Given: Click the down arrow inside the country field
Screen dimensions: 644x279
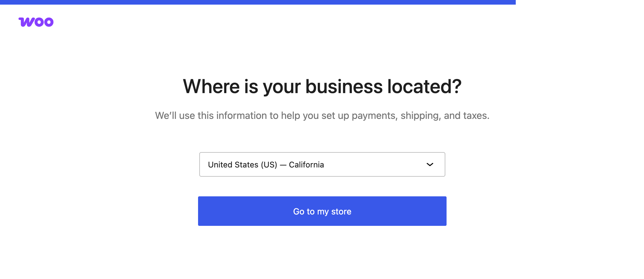Looking at the screenshot, I should point(431,164).
